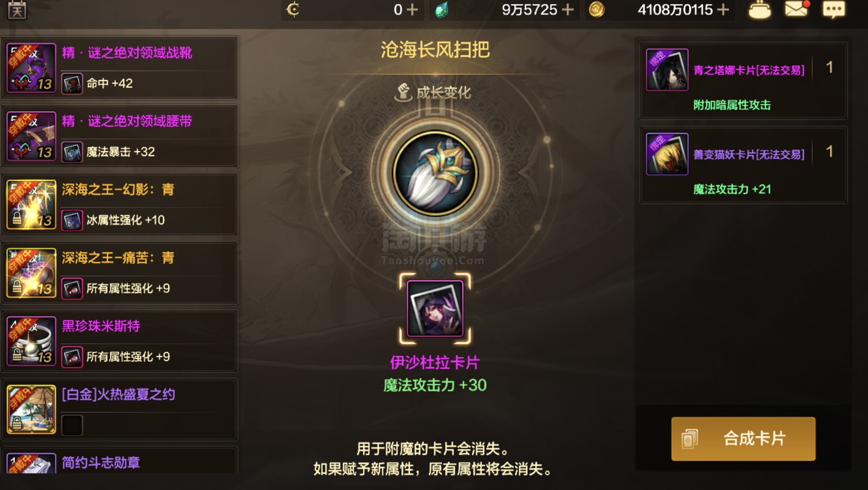Select 精·谜之绝对领域战靴 equipment entry
868x490 pixels.
[119, 68]
